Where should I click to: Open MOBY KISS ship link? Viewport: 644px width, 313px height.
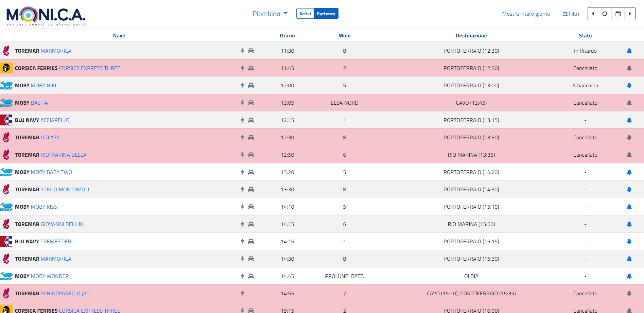44,207
